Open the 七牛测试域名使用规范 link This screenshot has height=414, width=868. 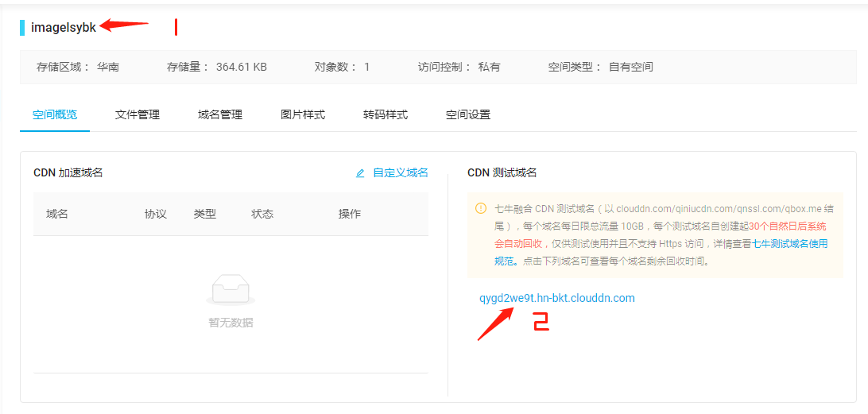tap(790, 243)
